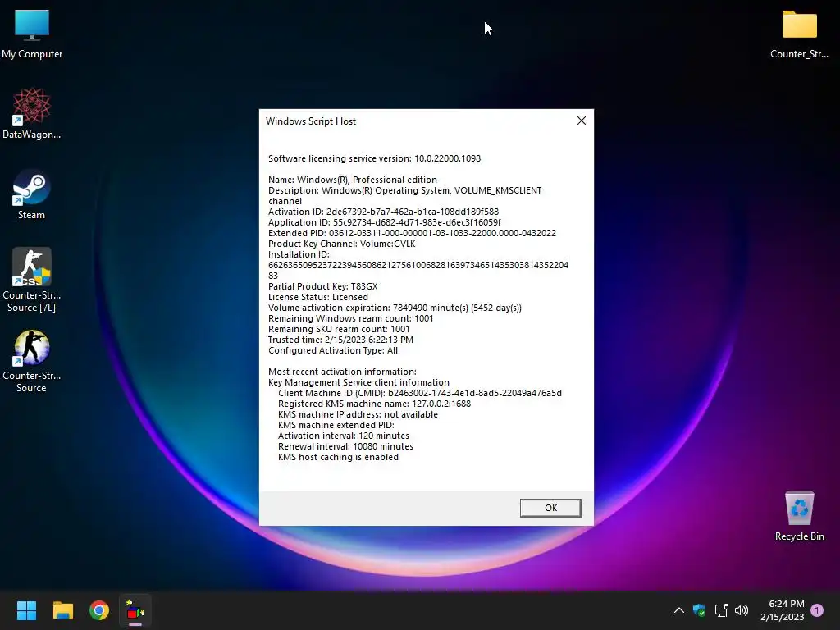
Task: Click the 'Product Key Channel: Volume:GVLK' line
Action: (342, 244)
